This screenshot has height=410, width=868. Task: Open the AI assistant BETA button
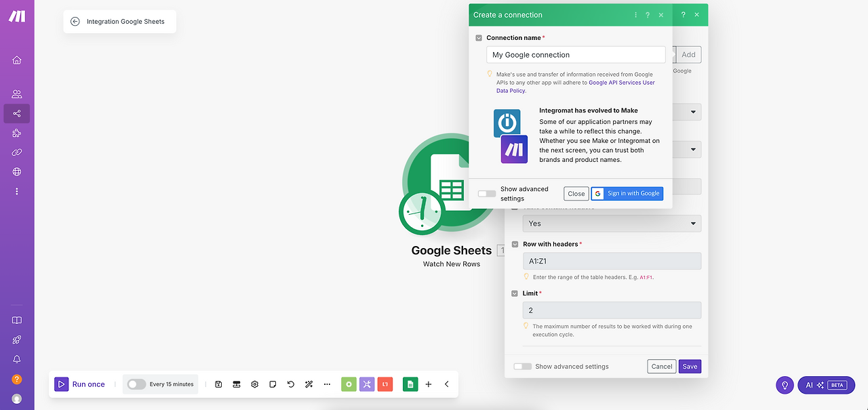tap(826, 385)
